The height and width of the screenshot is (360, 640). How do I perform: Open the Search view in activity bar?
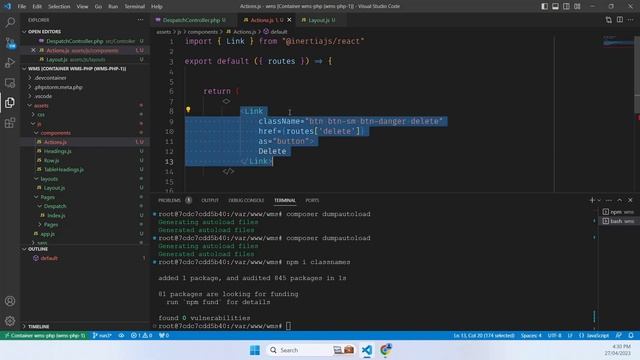click(10, 22)
